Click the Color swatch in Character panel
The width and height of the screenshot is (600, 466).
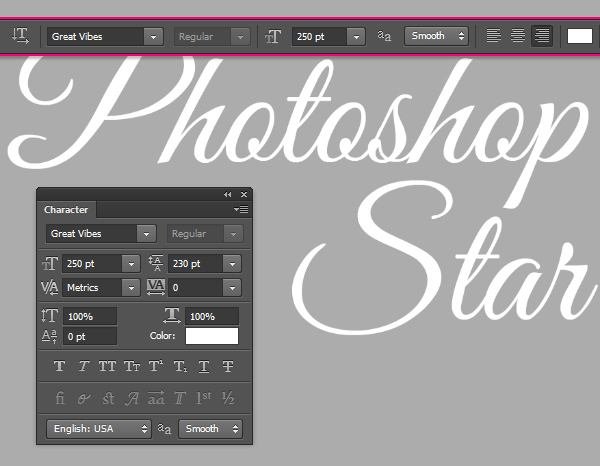(211, 336)
